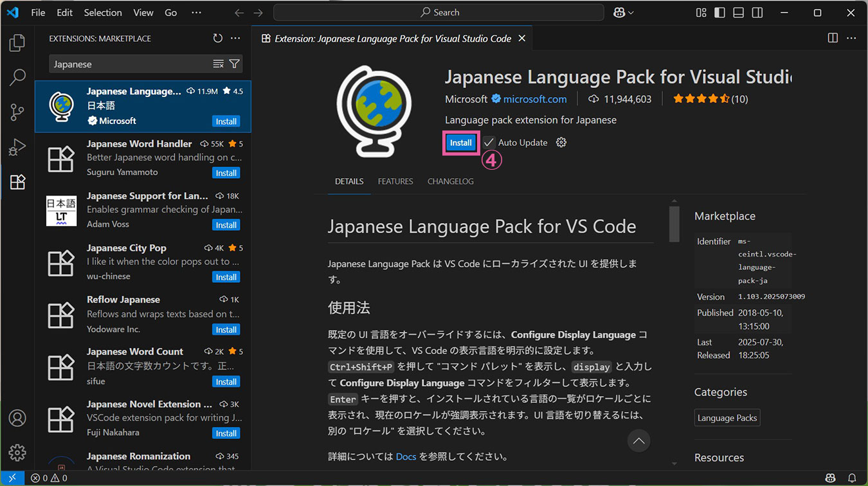Open the Edit menu
Image resolution: width=868 pixels, height=486 pixels.
pyautogui.click(x=64, y=12)
